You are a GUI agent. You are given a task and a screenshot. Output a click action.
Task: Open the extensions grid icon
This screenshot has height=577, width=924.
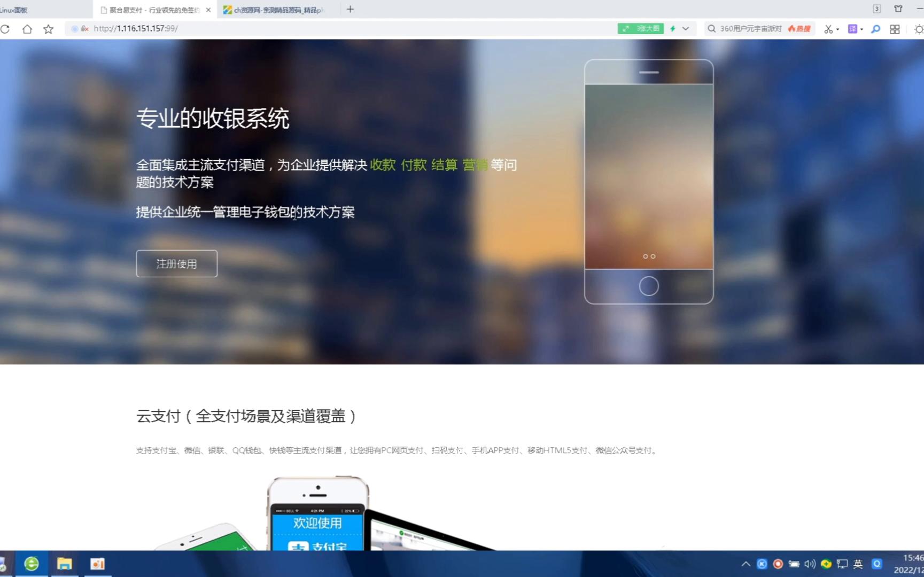coord(895,29)
